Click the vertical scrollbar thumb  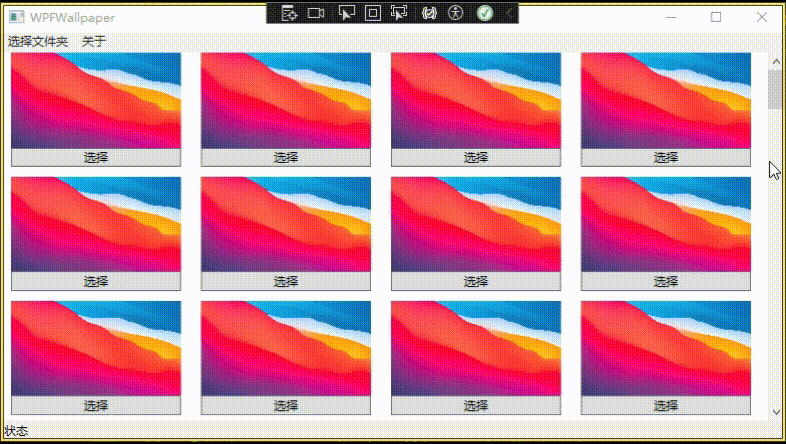click(776, 89)
